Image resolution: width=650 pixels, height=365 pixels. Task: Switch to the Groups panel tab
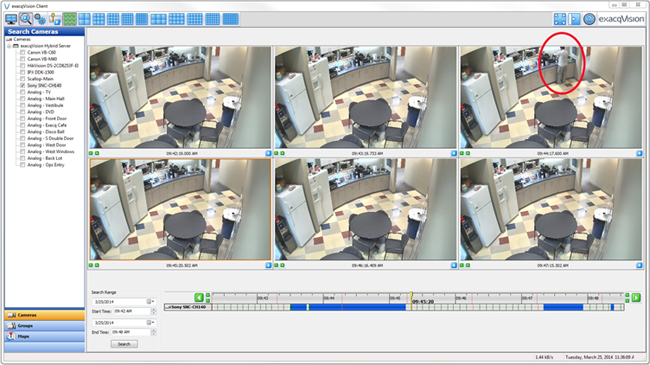click(x=45, y=326)
